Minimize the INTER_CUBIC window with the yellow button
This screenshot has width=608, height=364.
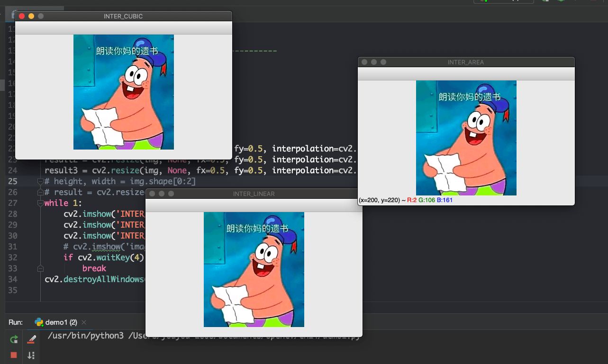31,16
